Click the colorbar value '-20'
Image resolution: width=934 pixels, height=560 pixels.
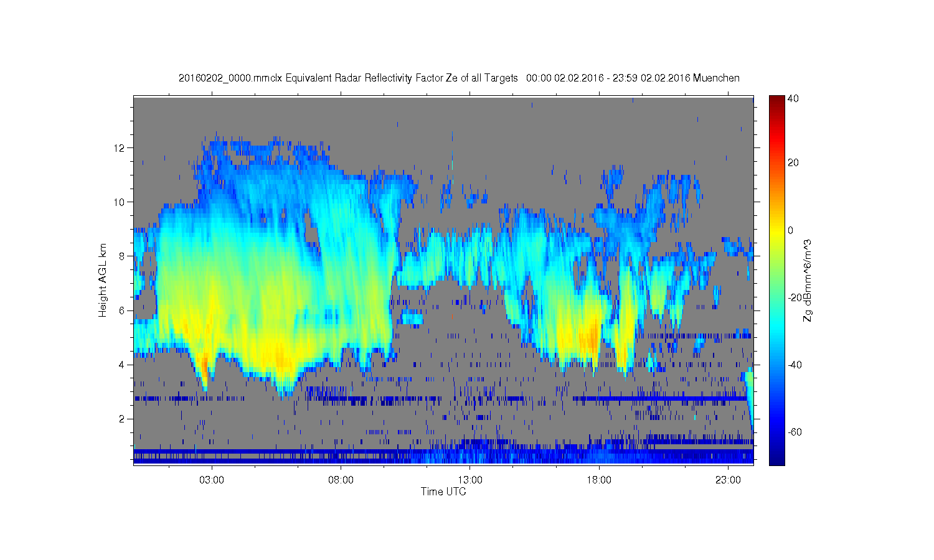795,297
